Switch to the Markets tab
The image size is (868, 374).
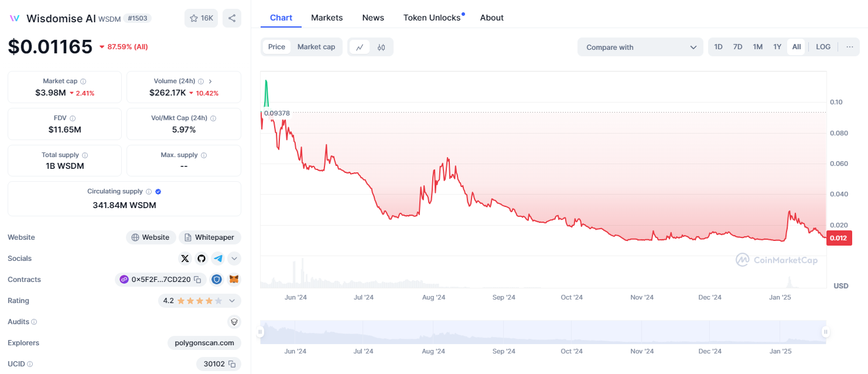point(327,18)
